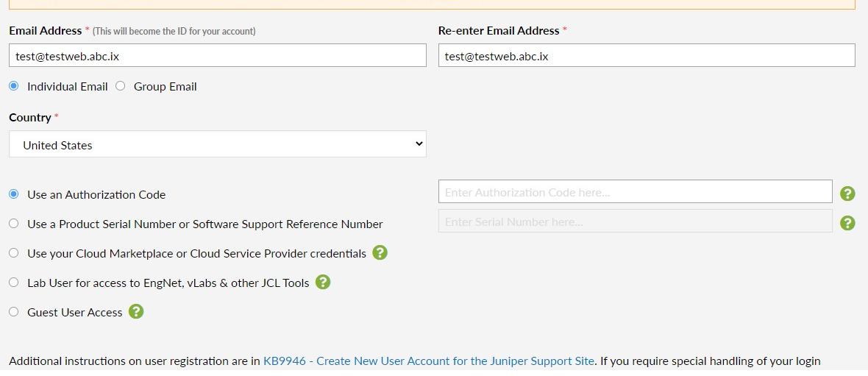Click help icon next to Lab User option

coord(323,282)
